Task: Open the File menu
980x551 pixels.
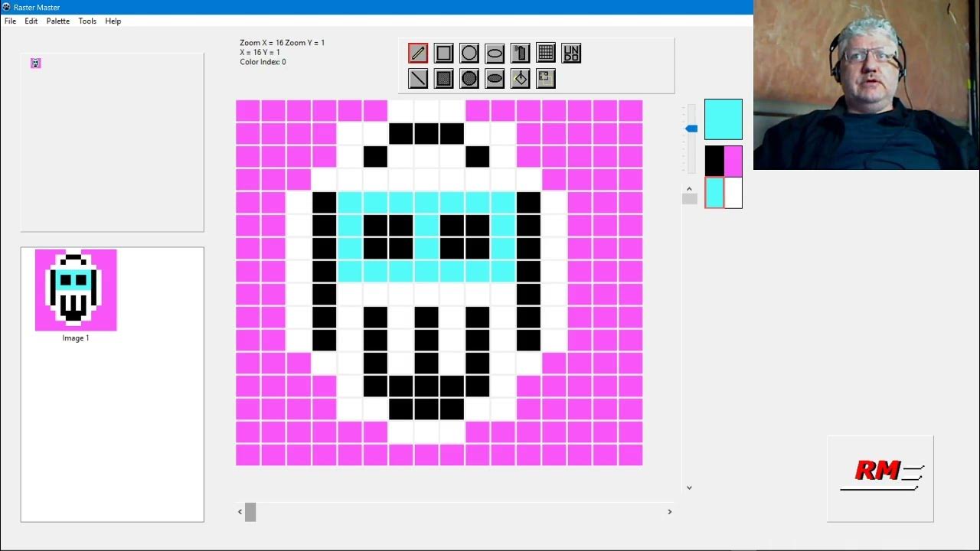Action: 10,21
